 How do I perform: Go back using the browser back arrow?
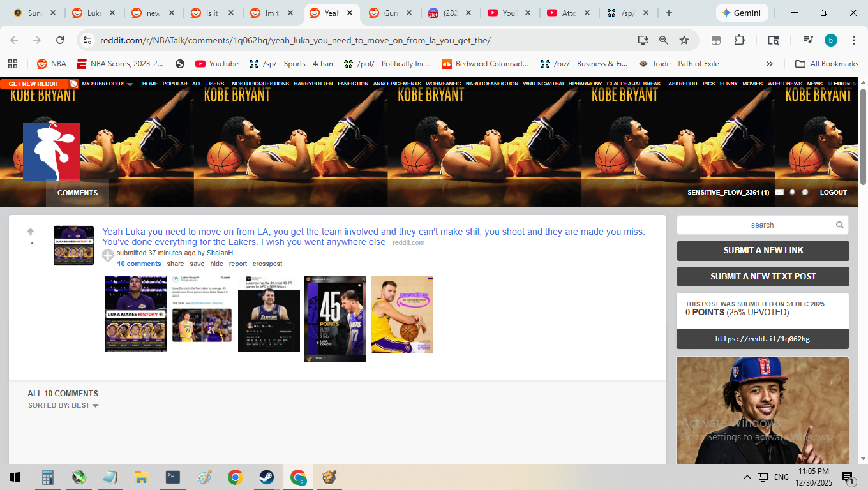tap(14, 40)
